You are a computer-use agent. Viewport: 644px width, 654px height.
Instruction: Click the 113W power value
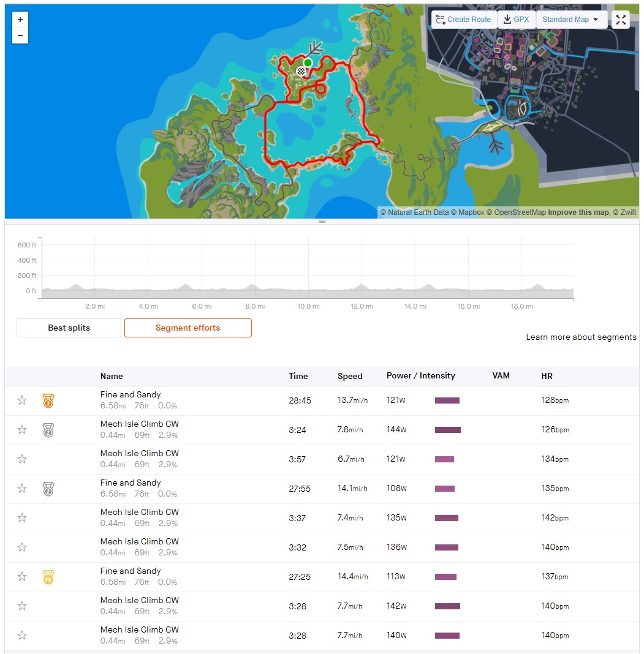click(x=396, y=576)
